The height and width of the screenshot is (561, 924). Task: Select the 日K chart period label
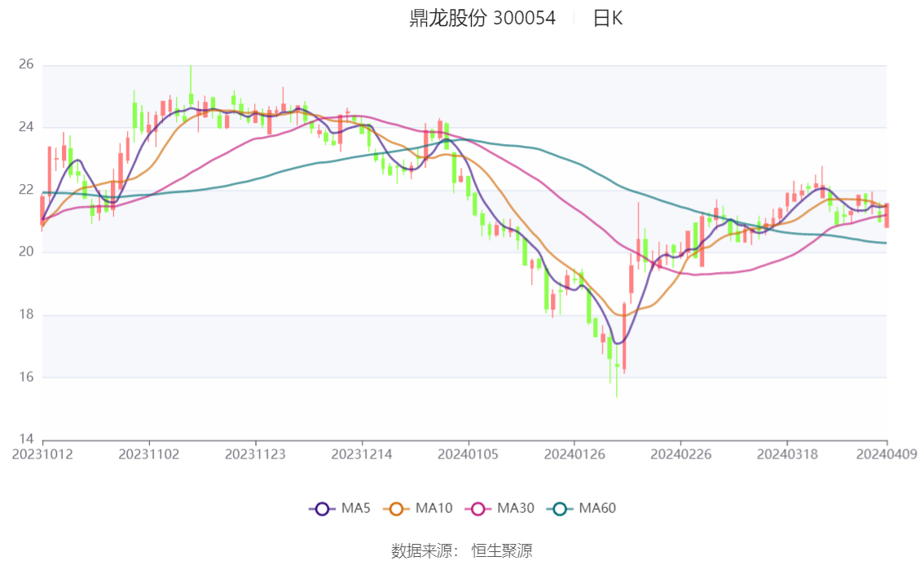(608, 18)
